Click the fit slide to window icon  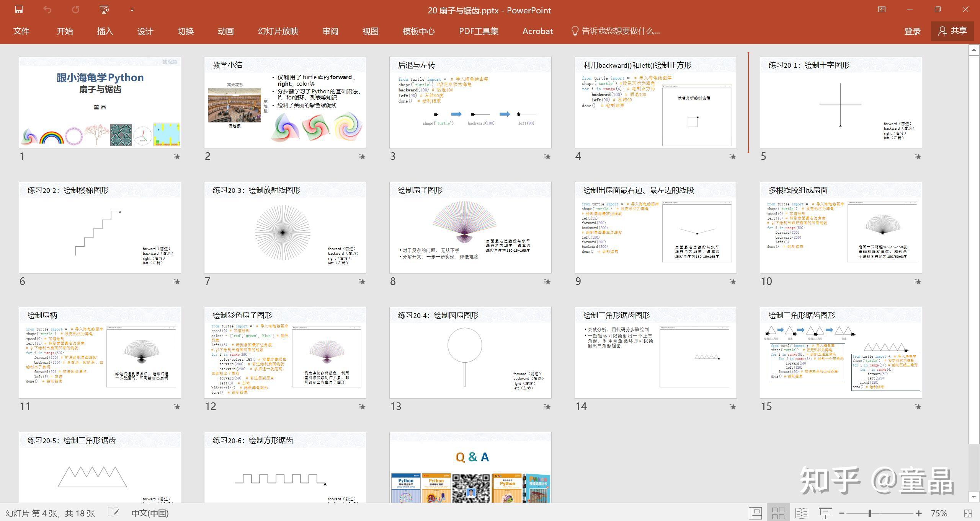click(968, 513)
